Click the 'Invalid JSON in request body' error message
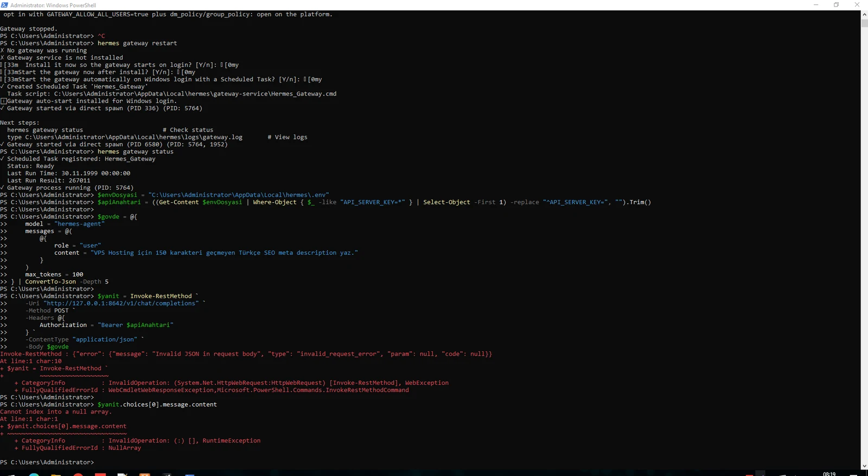868x476 pixels. tap(206, 354)
